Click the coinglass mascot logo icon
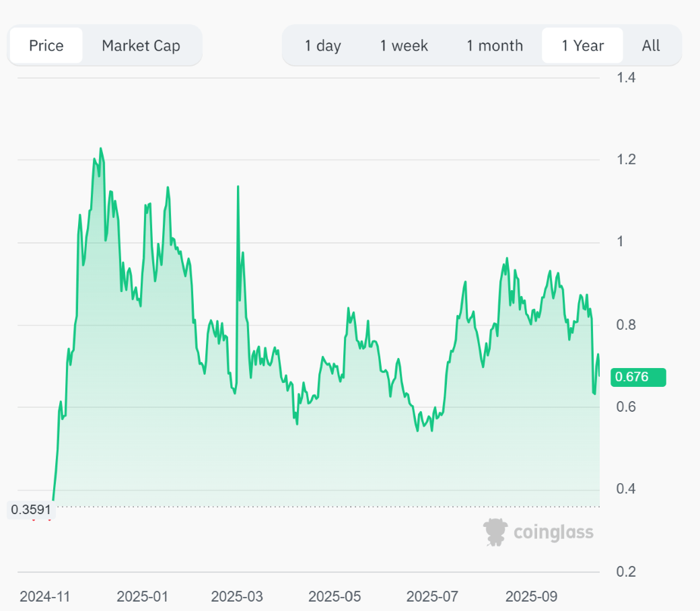This screenshot has width=700, height=611. 496,532
